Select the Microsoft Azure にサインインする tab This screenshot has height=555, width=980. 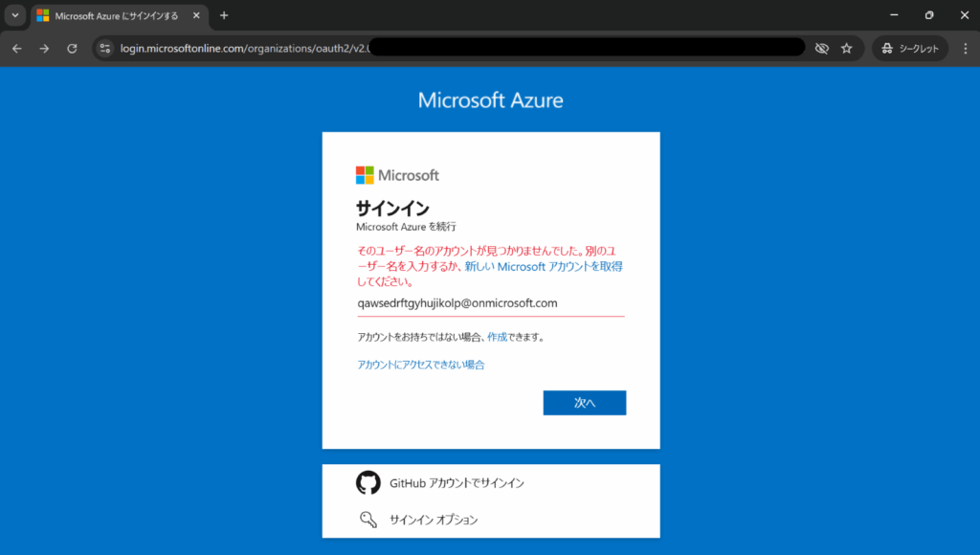[119, 15]
